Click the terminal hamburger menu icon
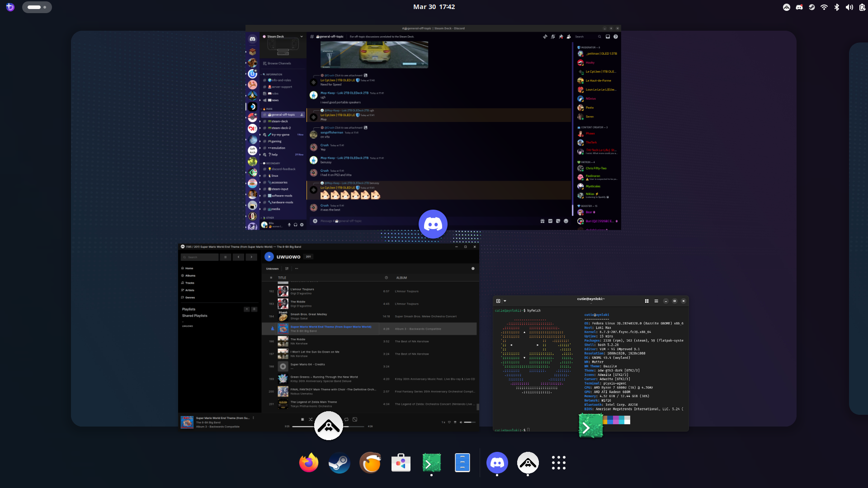The width and height of the screenshot is (868, 488). point(656,301)
